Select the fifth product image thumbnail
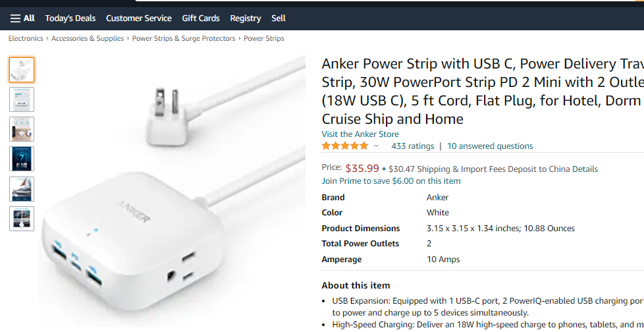The image size is (644, 332). click(22, 188)
